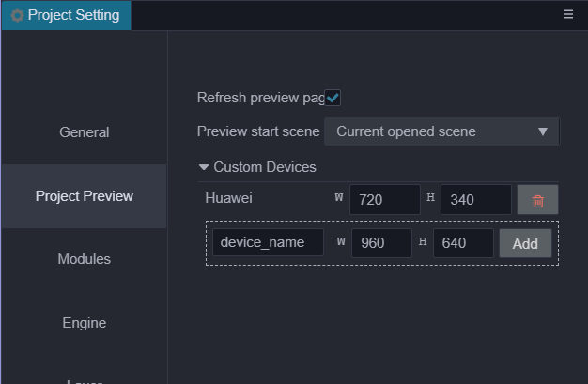Select the Project Preview tab
The image size is (588, 384).
tap(84, 196)
